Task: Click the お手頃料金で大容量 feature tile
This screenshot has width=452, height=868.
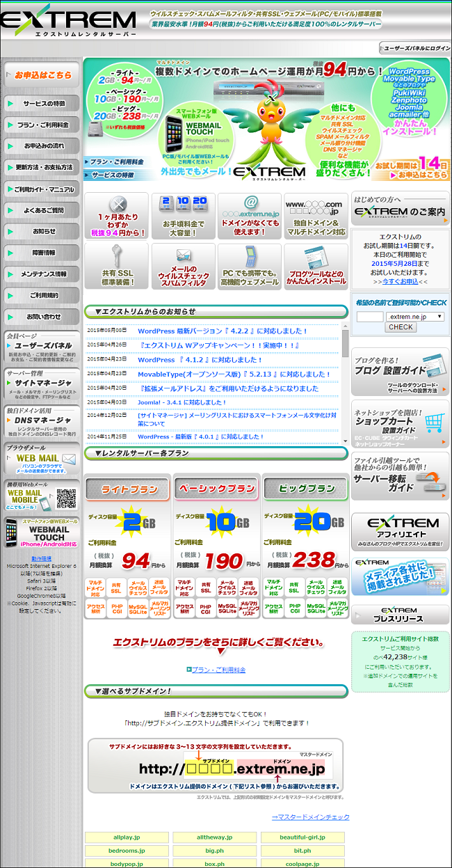Action: [x=183, y=215]
